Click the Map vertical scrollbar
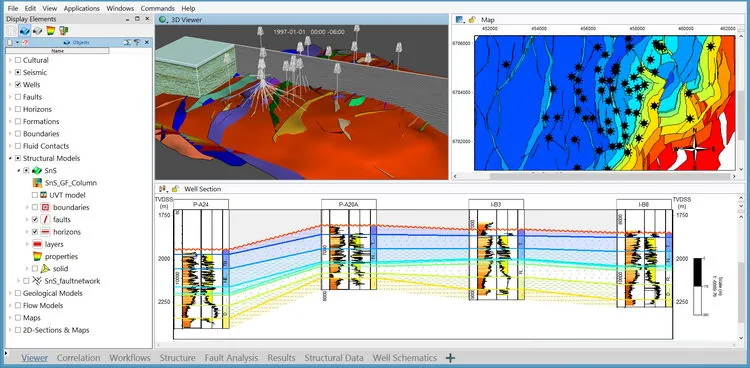 tap(740, 103)
